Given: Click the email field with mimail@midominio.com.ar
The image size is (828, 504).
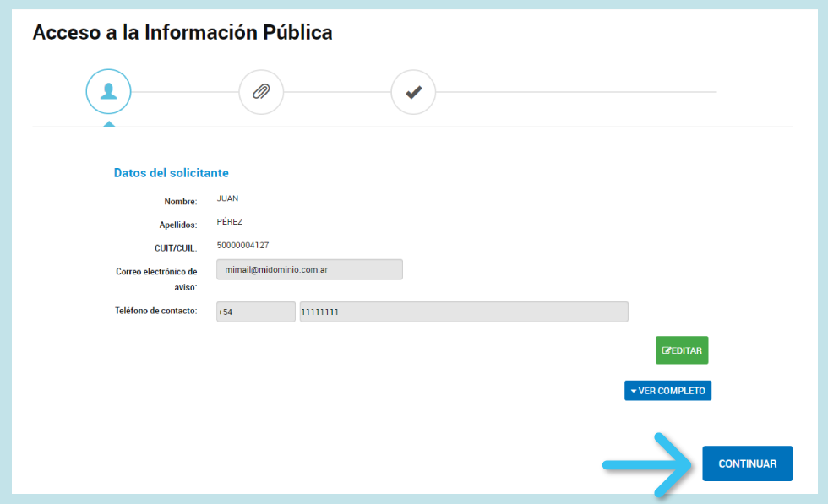Looking at the screenshot, I should (308, 269).
